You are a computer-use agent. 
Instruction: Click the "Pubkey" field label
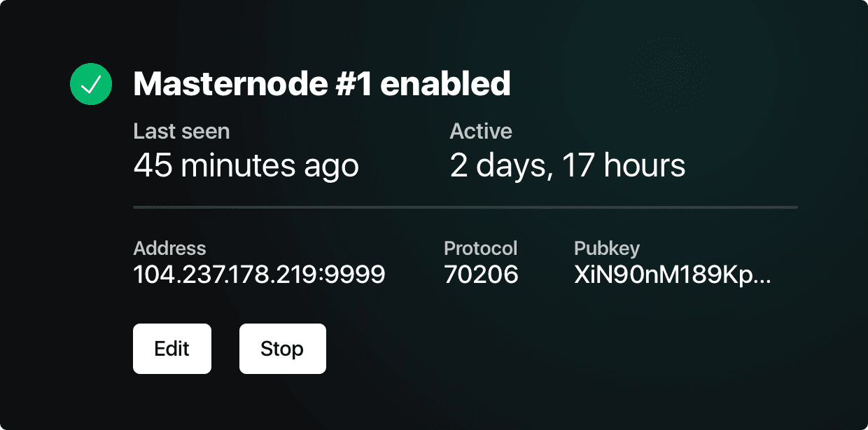tap(606, 248)
